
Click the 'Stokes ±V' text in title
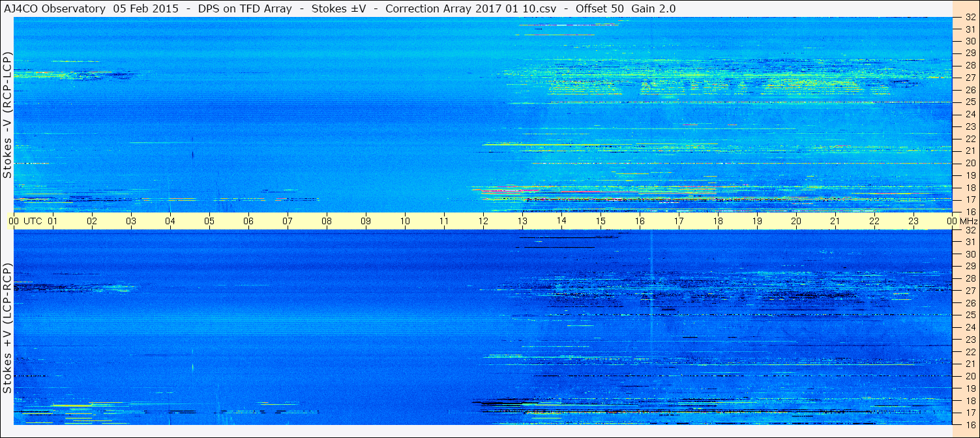[338, 8]
